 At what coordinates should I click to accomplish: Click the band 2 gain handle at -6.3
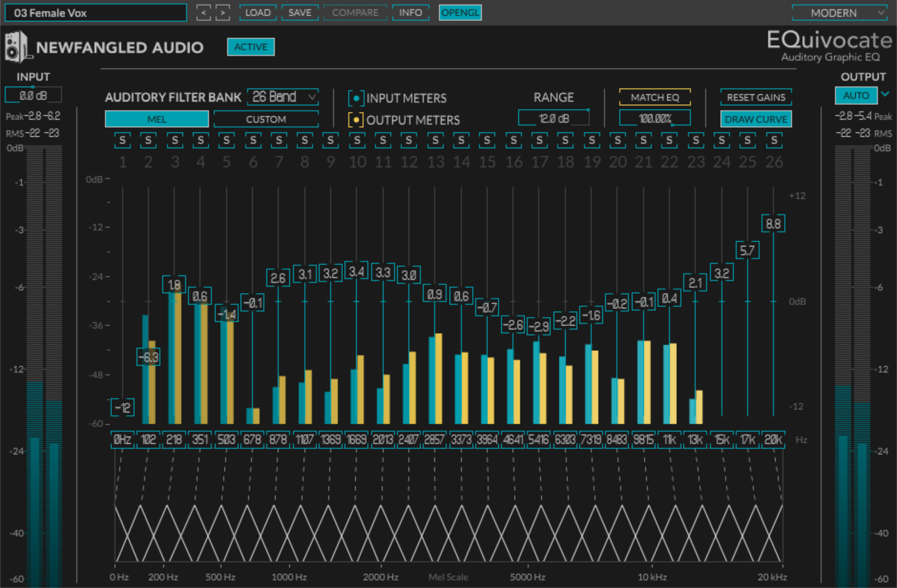coord(148,357)
